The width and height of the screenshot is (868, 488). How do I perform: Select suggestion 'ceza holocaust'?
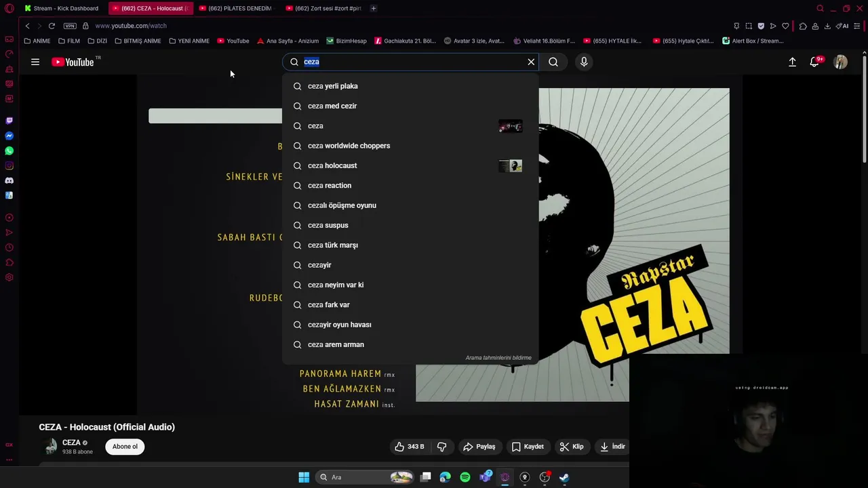pos(410,165)
